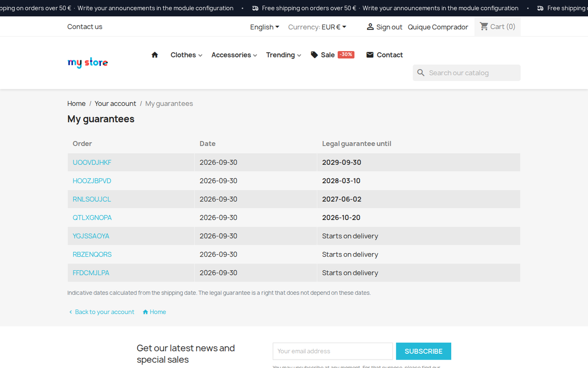
Task: Go to Contact us link in header
Action: click(85, 26)
